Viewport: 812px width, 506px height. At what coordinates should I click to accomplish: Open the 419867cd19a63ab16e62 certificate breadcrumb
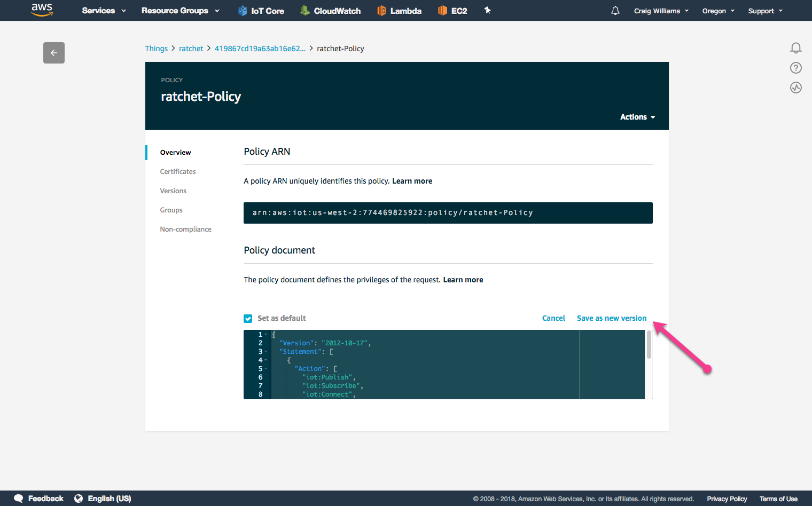260,49
